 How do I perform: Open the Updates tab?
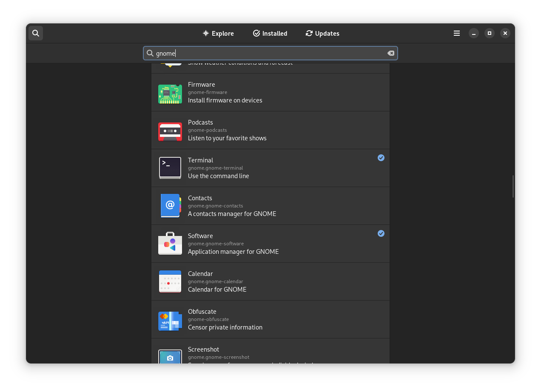(x=322, y=33)
